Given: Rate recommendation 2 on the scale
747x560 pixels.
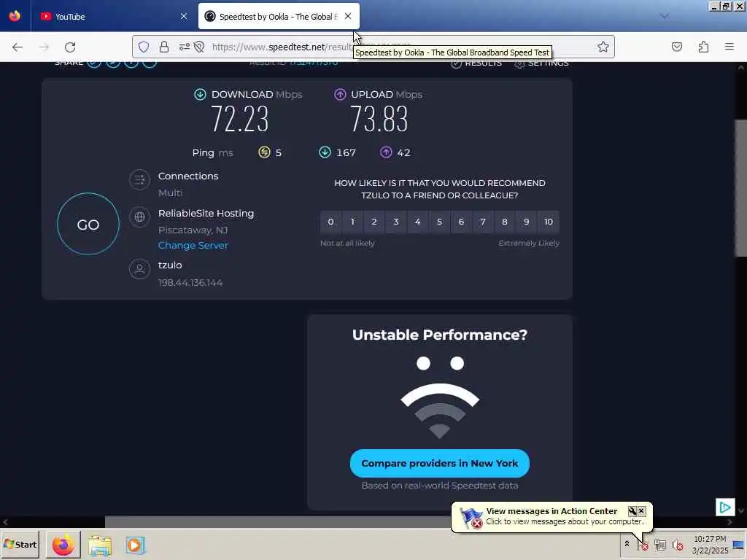Looking at the screenshot, I should pyautogui.click(x=374, y=222).
